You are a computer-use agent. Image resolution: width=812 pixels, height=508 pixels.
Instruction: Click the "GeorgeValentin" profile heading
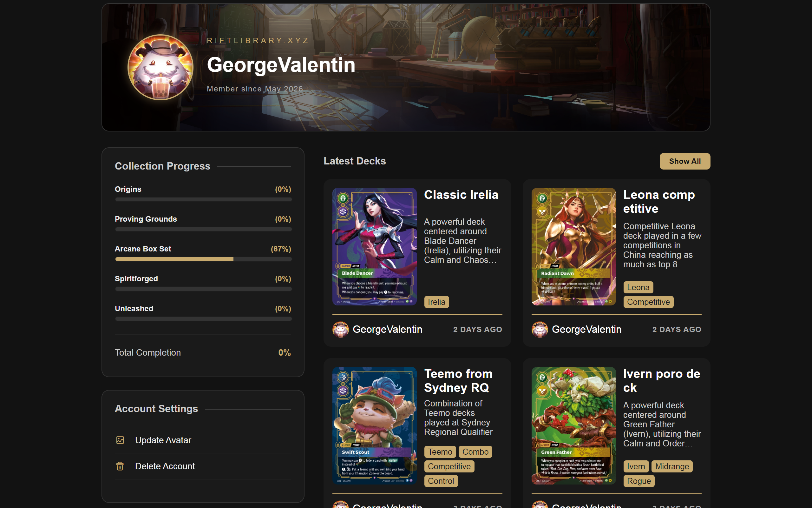click(281, 64)
